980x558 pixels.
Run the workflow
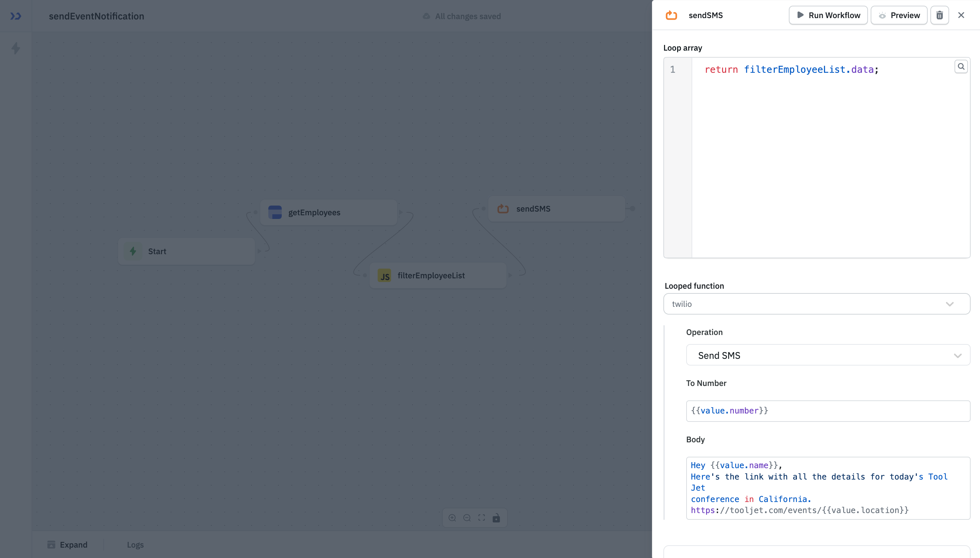pos(828,15)
